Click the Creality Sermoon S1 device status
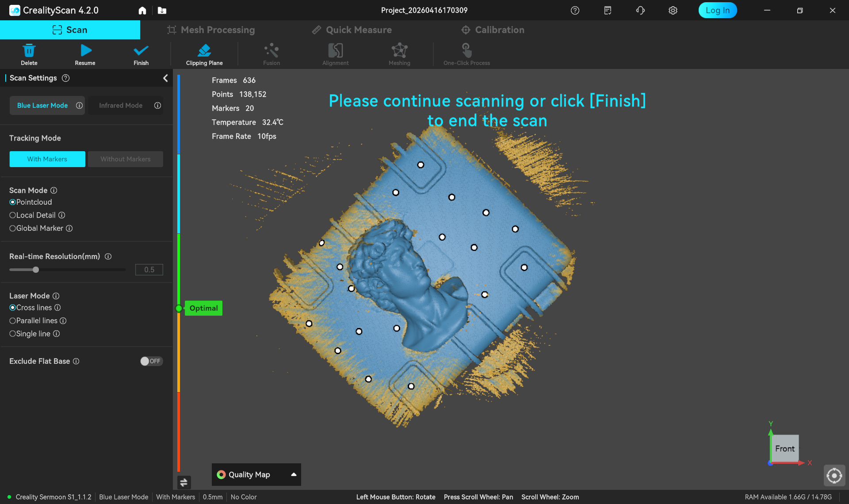 (x=50, y=497)
